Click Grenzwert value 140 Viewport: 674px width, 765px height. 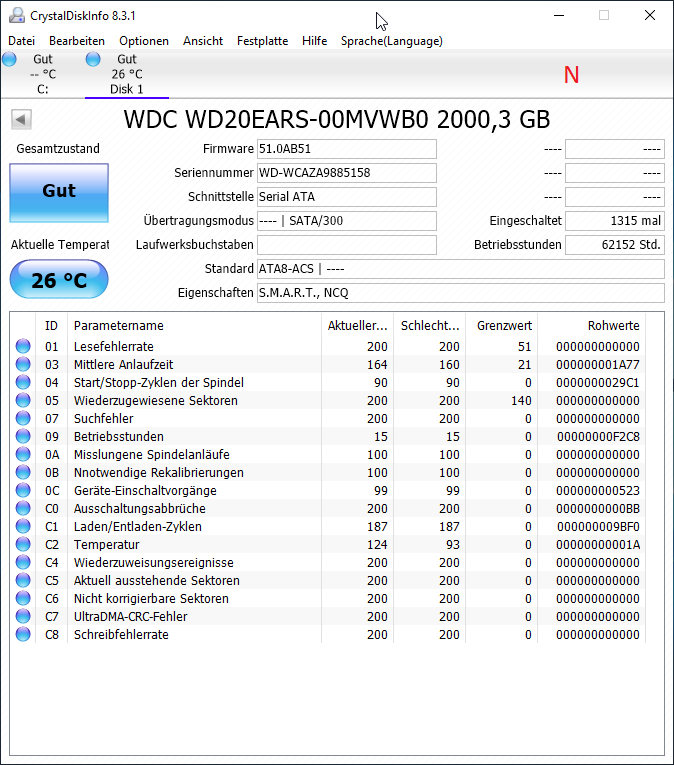pos(521,401)
